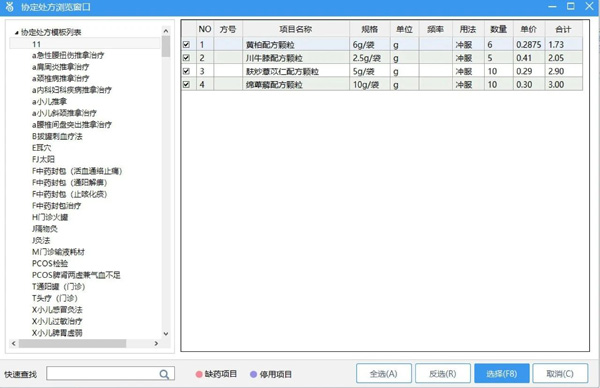Screen dimensions: 600x388
Task: Click the 全选(A) button
Action: [x=384, y=373]
